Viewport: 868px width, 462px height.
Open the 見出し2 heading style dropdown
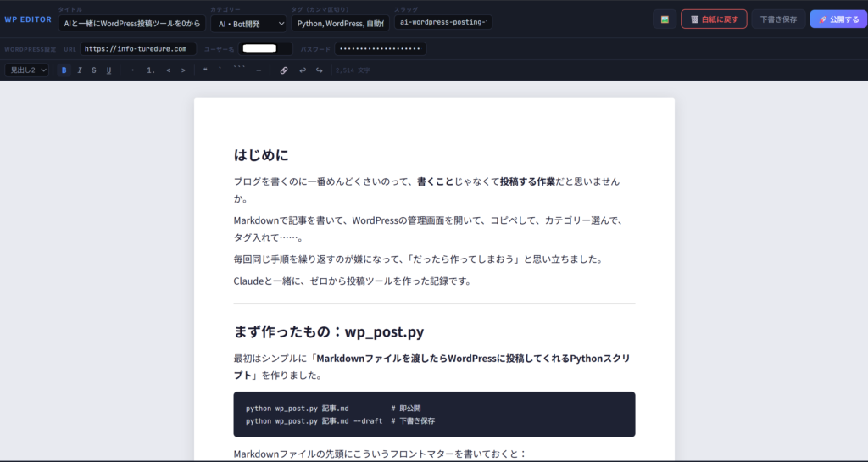tap(28, 70)
